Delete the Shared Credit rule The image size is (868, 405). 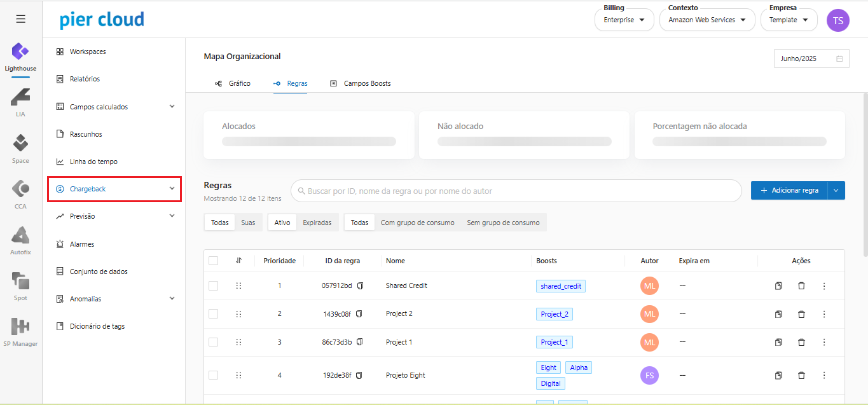(x=801, y=286)
